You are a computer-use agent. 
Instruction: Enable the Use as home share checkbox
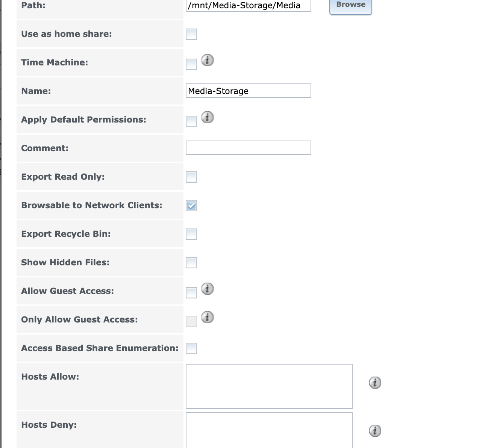tap(191, 34)
